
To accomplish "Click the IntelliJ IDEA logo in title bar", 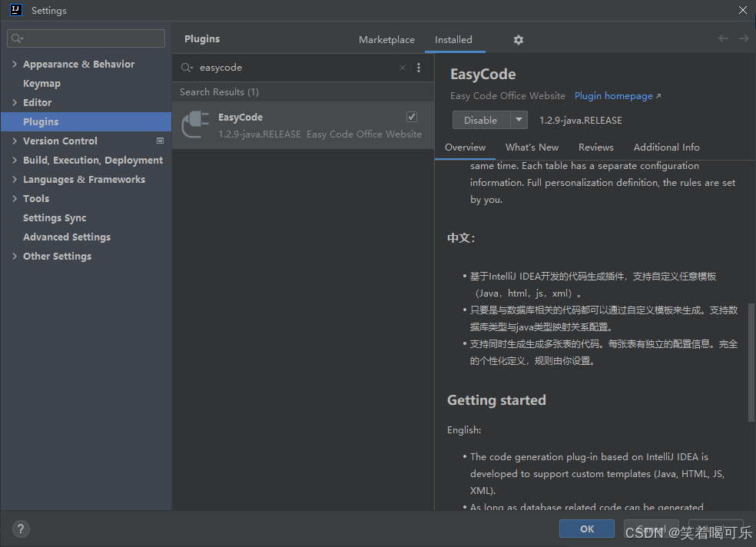I will (16, 10).
